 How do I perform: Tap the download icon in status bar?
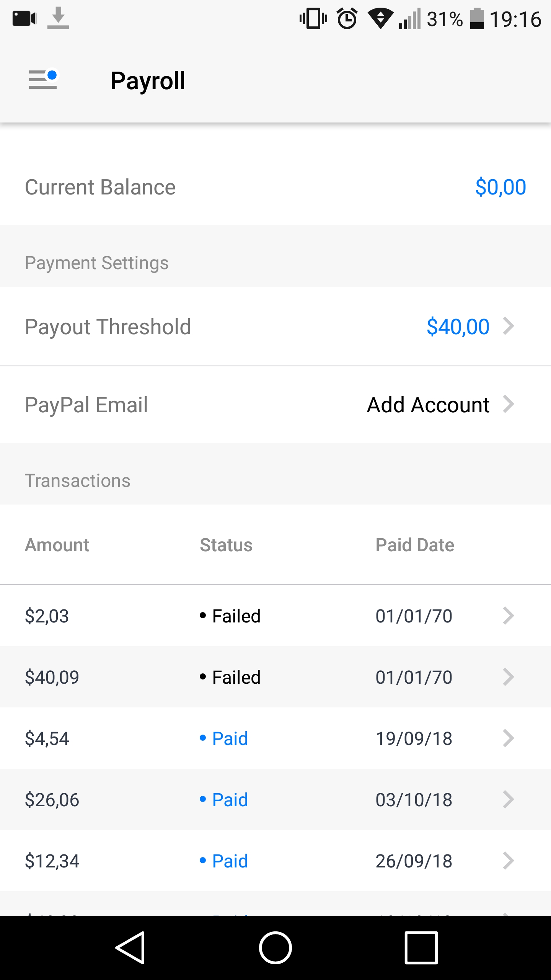pos(58,18)
